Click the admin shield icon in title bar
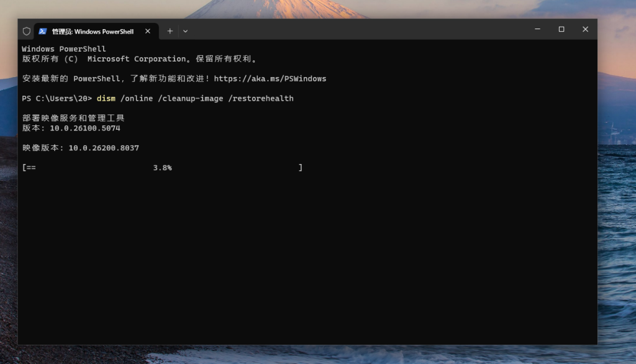This screenshot has height=364, width=636. (x=27, y=31)
